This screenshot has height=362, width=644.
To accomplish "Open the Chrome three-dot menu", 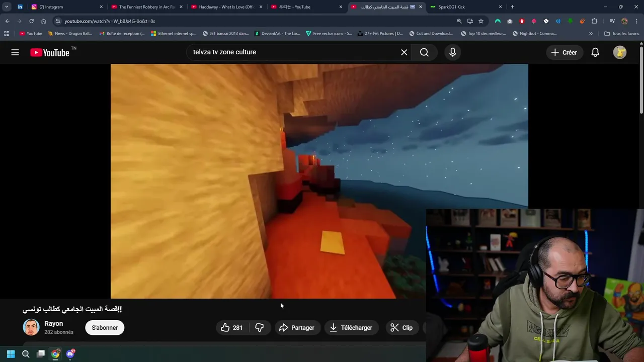I will 636,21.
